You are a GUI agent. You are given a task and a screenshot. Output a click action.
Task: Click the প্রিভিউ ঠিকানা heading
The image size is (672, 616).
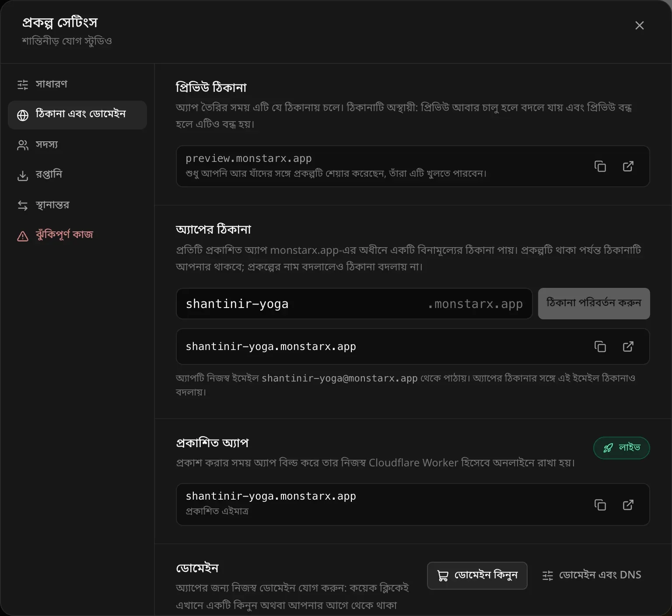(211, 87)
